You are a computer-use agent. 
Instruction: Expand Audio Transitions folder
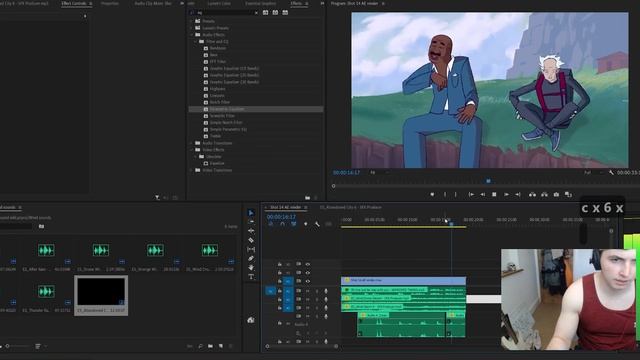192,143
